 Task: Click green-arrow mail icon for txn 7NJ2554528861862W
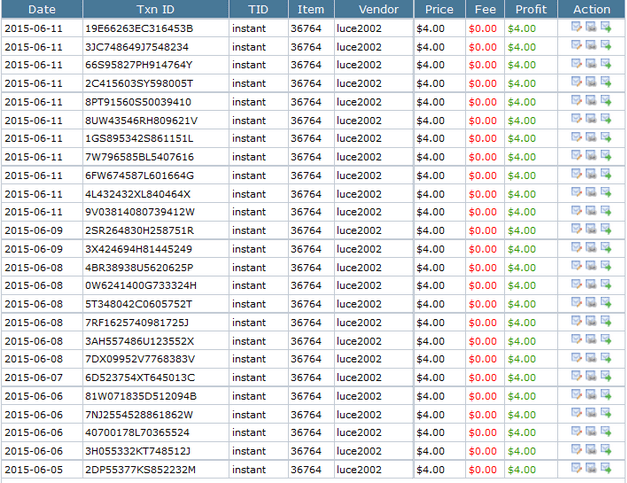tap(606, 413)
